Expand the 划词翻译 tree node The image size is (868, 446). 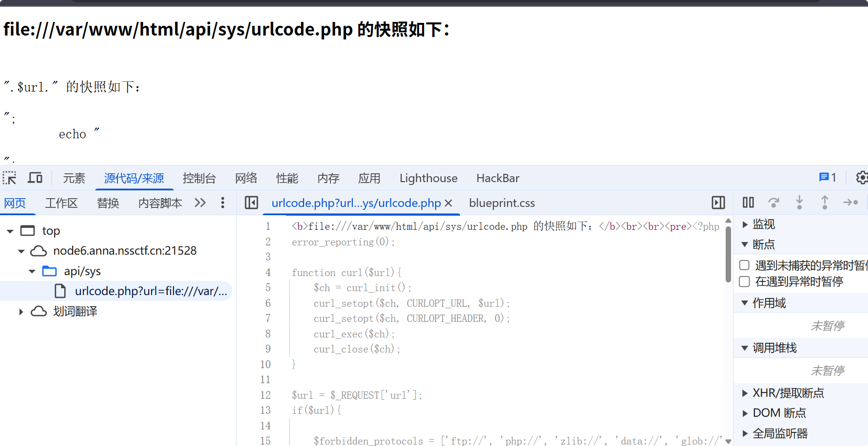[x=21, y=312]
